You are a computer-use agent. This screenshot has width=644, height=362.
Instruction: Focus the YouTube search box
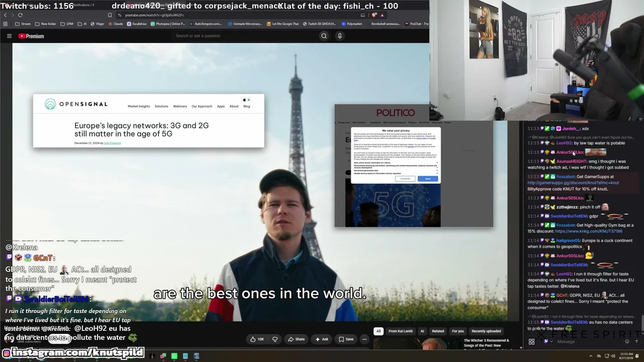246,36
